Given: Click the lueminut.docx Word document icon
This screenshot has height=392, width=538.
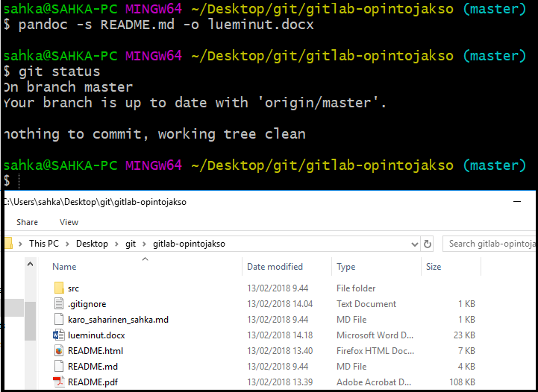Looking at the screenshot, I should coord(60,335).
